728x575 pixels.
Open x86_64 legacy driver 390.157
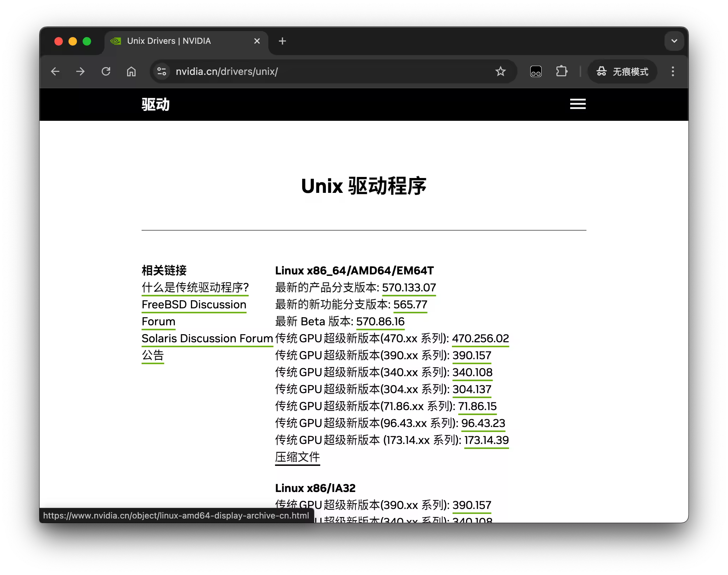tap(472, 355)
